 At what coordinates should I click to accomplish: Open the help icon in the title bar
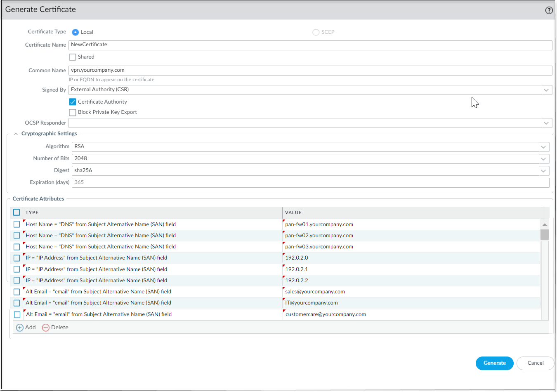(x=549, y=10)
